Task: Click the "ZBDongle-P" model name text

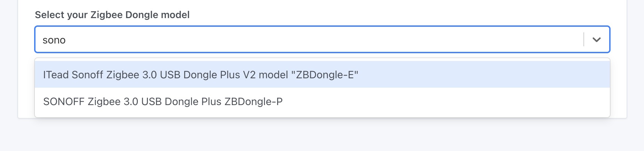Action: coord(253,102)
